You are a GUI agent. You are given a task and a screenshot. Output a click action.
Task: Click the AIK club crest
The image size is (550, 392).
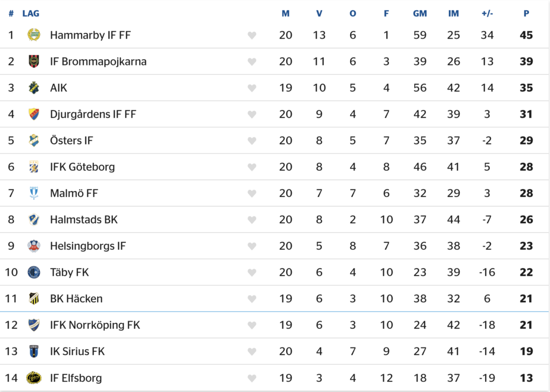[x=34, y=88]
